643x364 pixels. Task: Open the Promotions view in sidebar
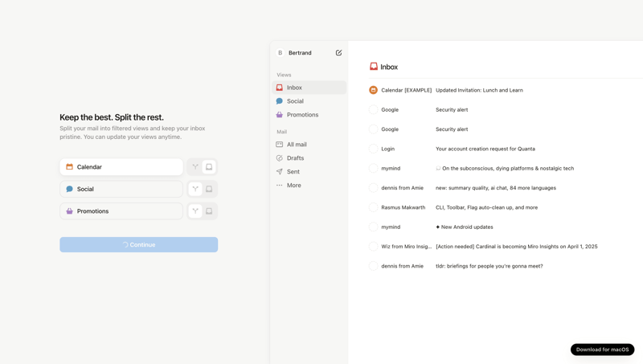309,115
